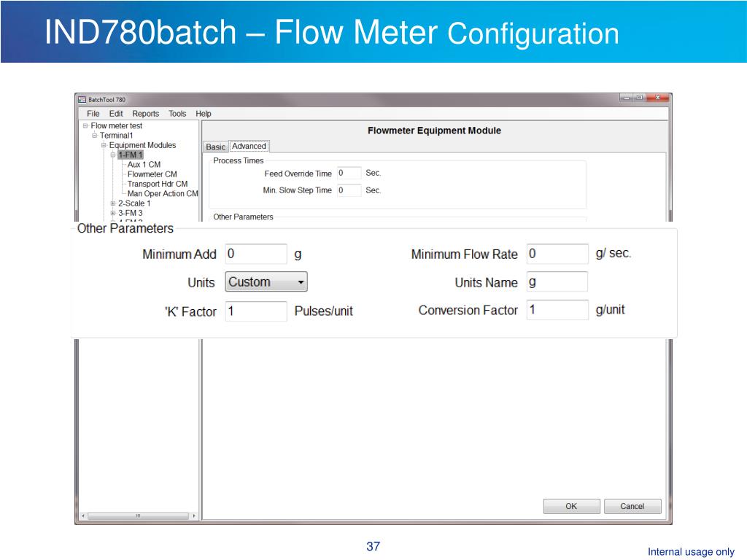Click the Units Name input field
Image resolution: width=747 pixels, height=560 pixels.
tap(557, 282)
